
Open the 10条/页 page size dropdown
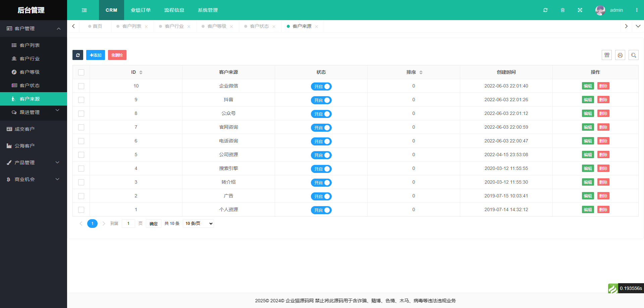[198, 223]
